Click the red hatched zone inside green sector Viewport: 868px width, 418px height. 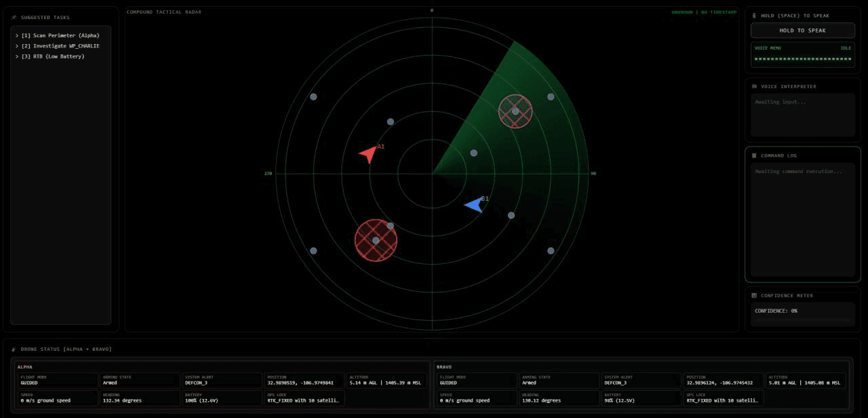coord(515,111)
